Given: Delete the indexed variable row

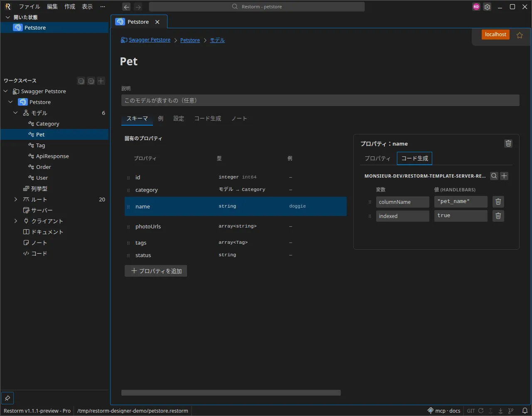Looking at the screenshot, I should 498,216.
